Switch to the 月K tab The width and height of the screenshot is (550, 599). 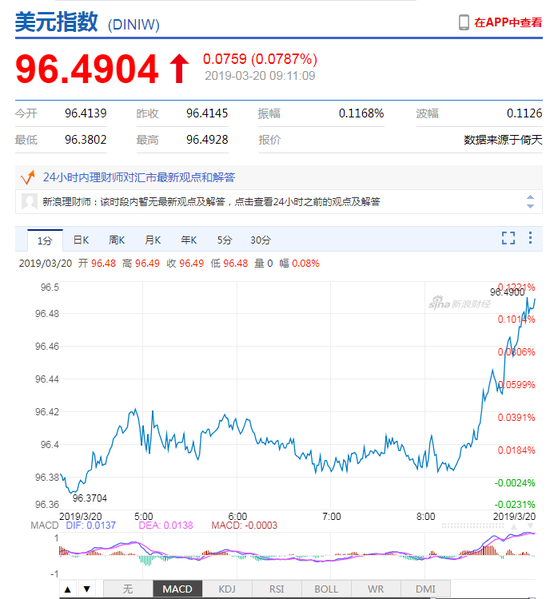point(153,240)
